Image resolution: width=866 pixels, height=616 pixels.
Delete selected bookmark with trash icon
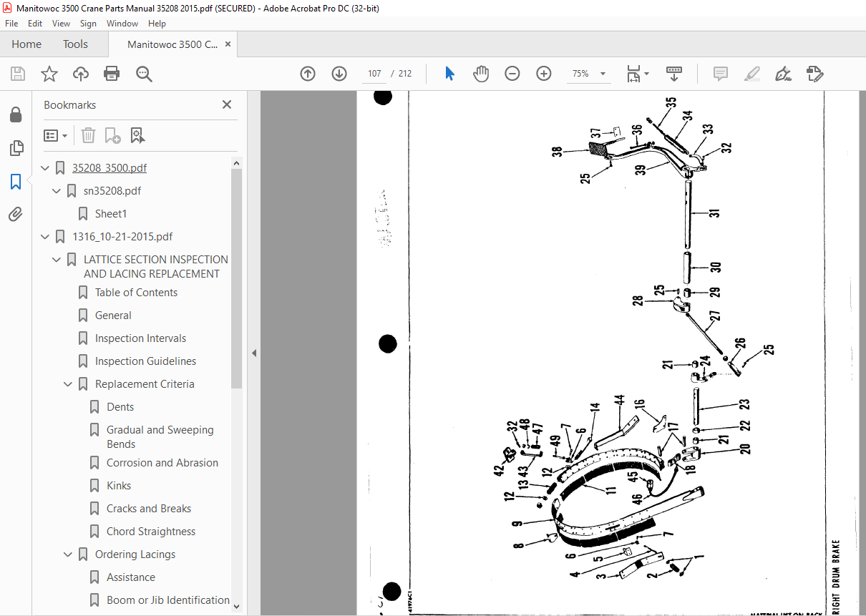88,135
